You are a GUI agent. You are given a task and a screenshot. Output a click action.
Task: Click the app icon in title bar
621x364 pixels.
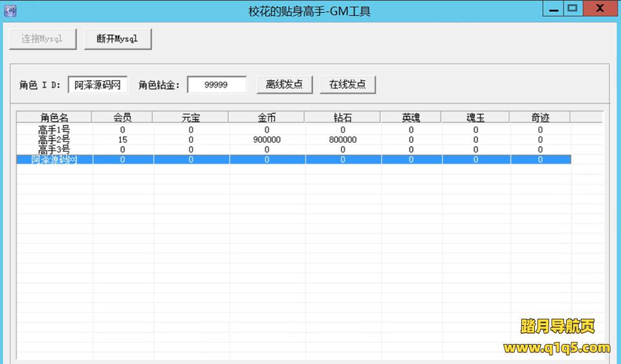point(10,11)
